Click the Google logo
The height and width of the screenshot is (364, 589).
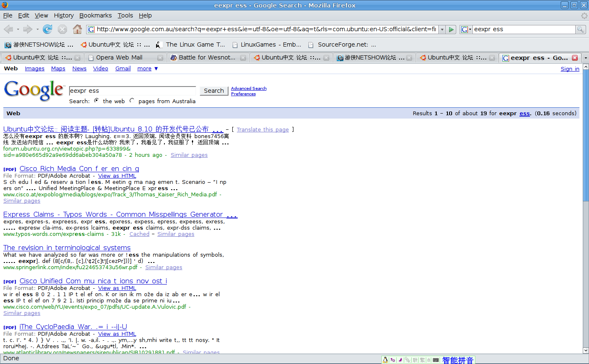pyautogui.click(x=34, y=90)
